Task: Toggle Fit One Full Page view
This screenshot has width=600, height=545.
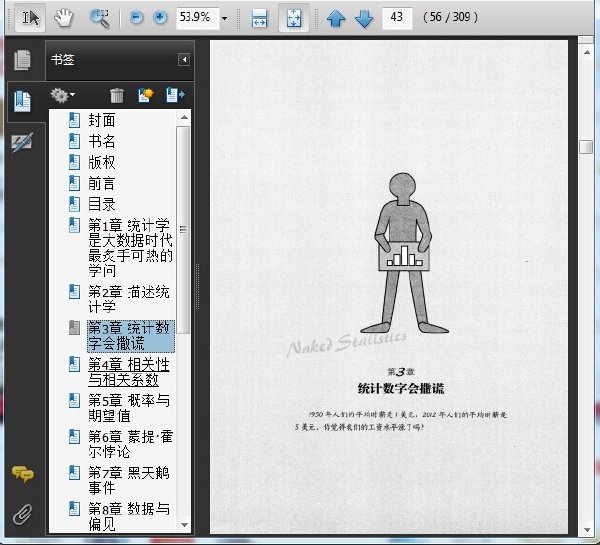Action: coord(293,18)
